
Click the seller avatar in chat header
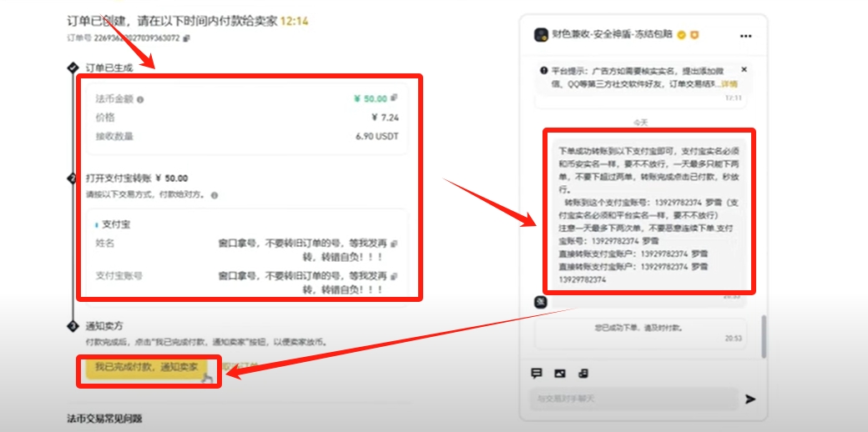[541, 35]
